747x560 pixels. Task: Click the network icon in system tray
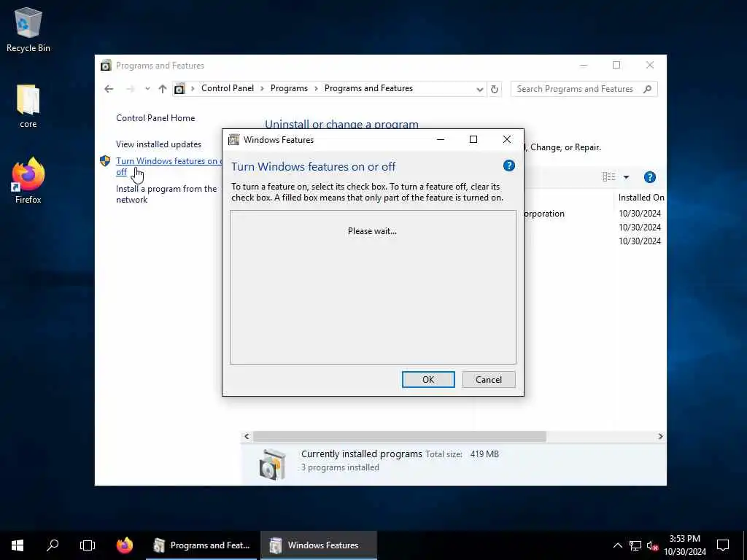pyautogui.click(x=635, y=545)
